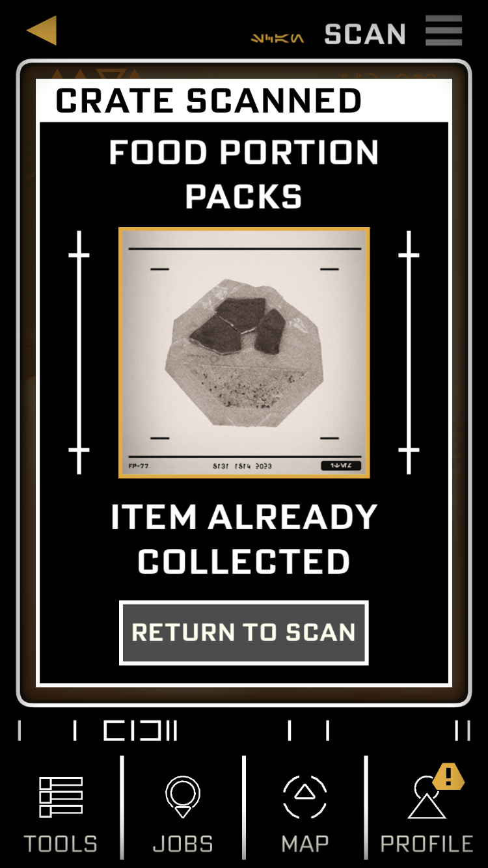Open the hamburger menu
The width and height of the screenshot is (488, 868).
coord(444,31)
